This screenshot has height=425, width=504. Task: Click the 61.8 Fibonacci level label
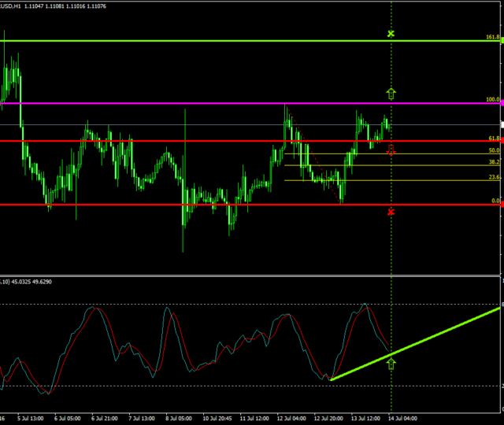494,138
